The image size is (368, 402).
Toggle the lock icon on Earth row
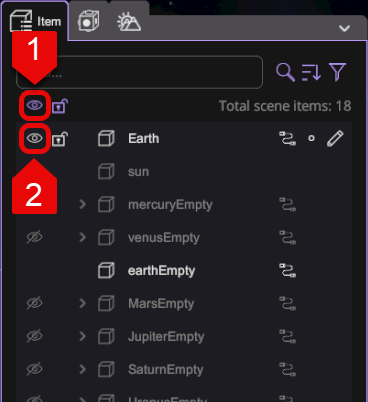60,139
